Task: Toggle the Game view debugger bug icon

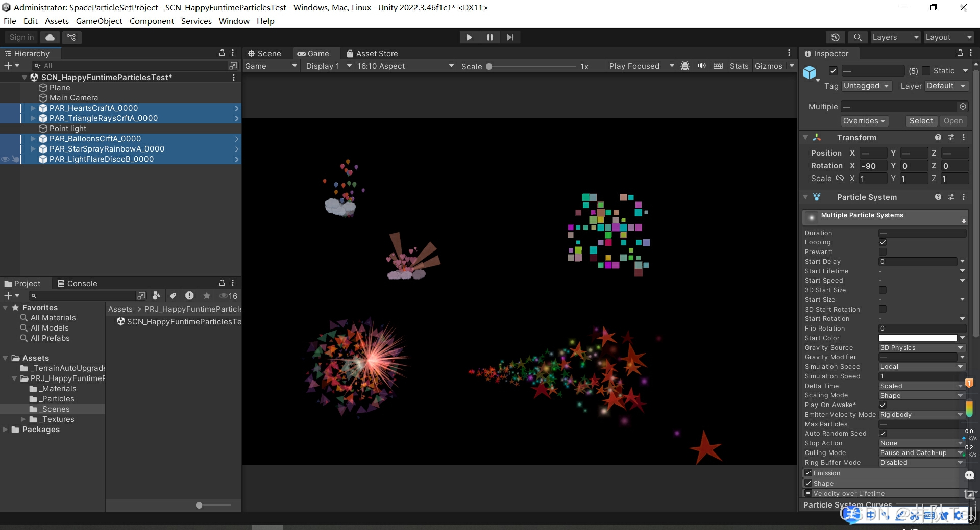Action: (685, 66)
